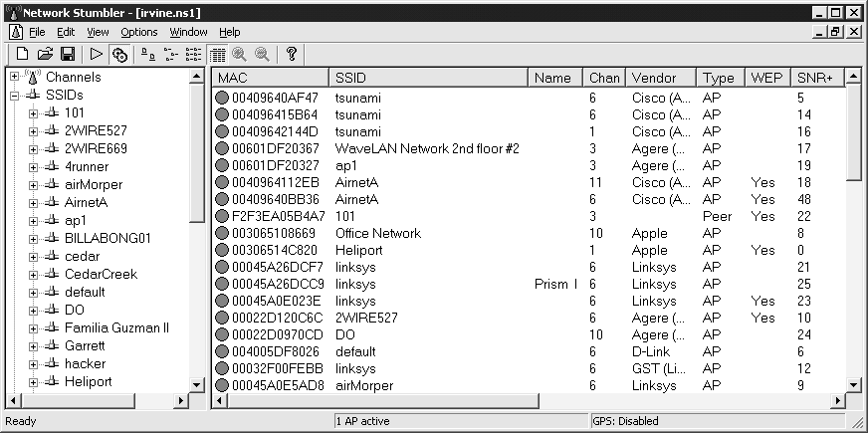Screen dimensions: 868x433
Task: Select the 2WIRE669 tree item
Action: pyautogui.click(x=96, y=148)
